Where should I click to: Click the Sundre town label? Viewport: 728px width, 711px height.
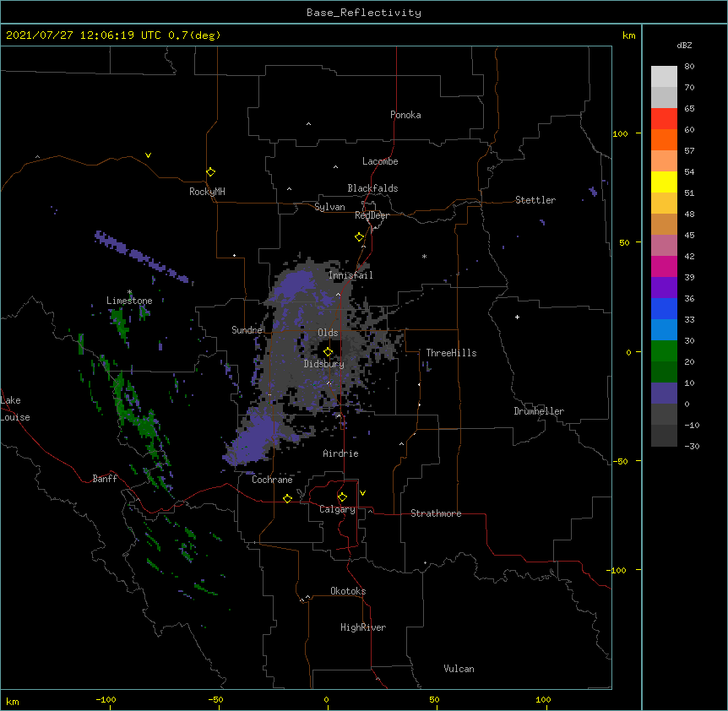click(247, 330)
